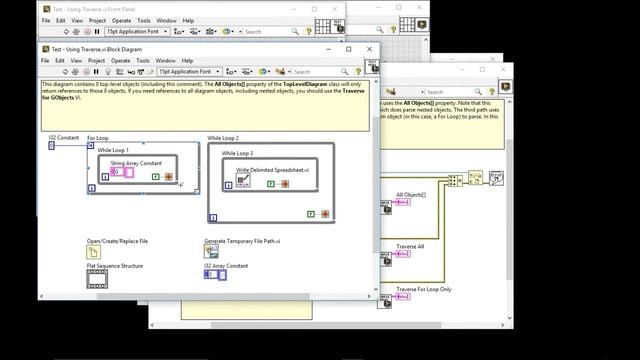Click stop terminal inside While Loop 3
The image size is (640, 360).
pos(285,184)
